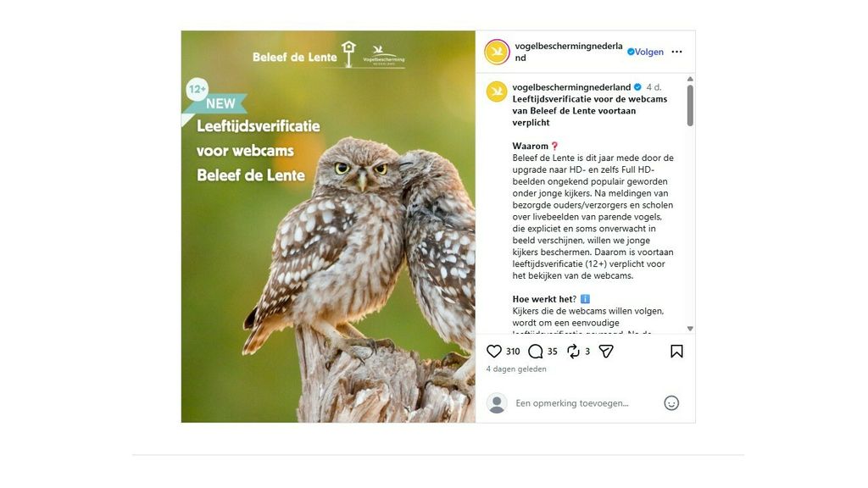Save the post using the bookmark icon
The width and height of the screenshot is (868, 488).
pos(676,350)
